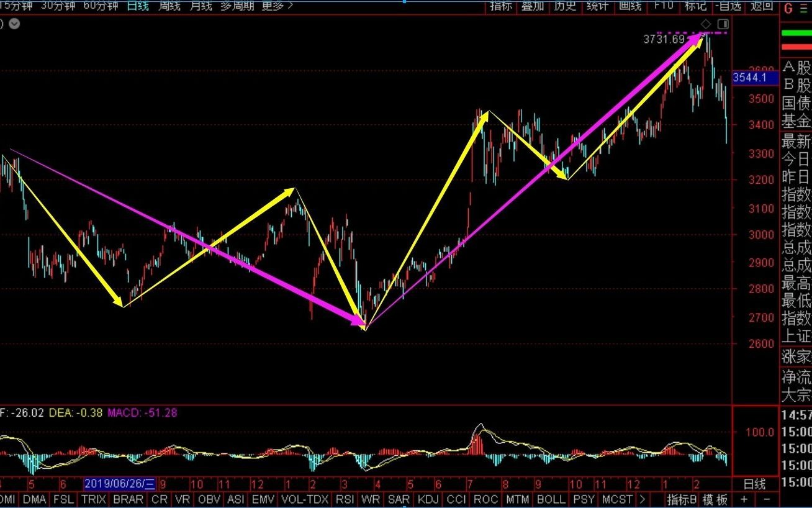Select the KDJ indicator tab

428,499
